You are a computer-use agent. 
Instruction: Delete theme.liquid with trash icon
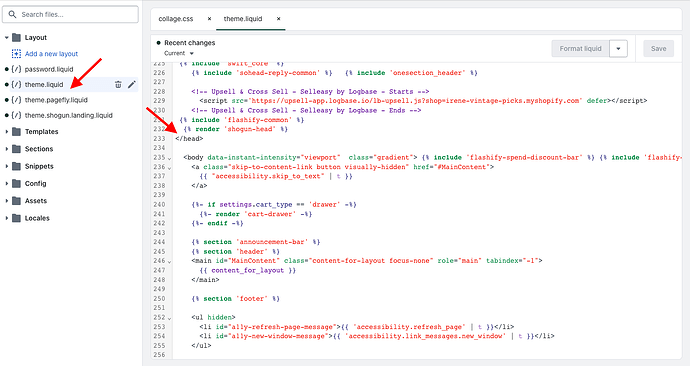click(118, 84)
